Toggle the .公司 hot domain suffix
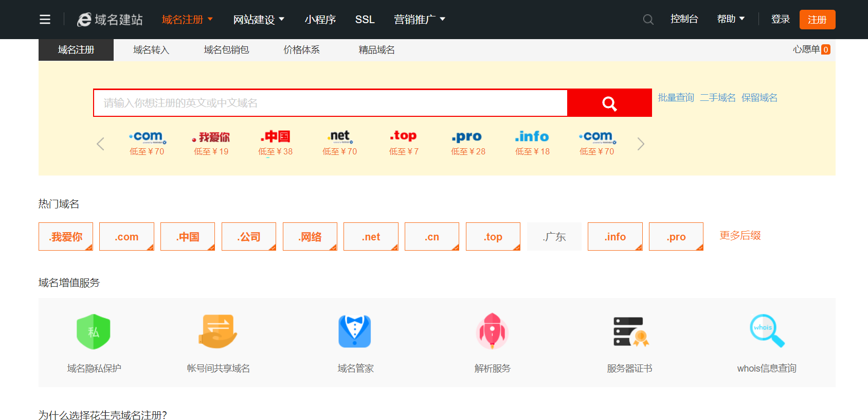The width and height of the screenshot is (868, 420). point(249,237)
